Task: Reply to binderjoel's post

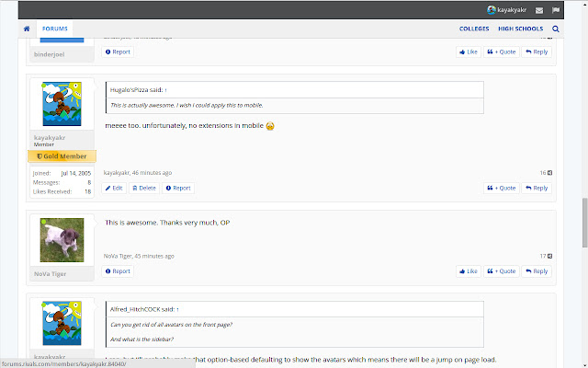Action: (x=537, y=52)
